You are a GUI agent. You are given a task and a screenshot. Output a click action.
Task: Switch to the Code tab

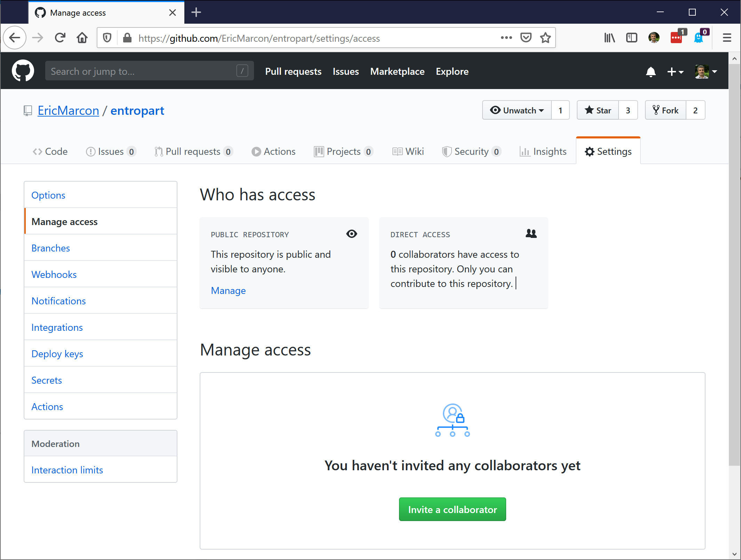click(x=50, y=151)
